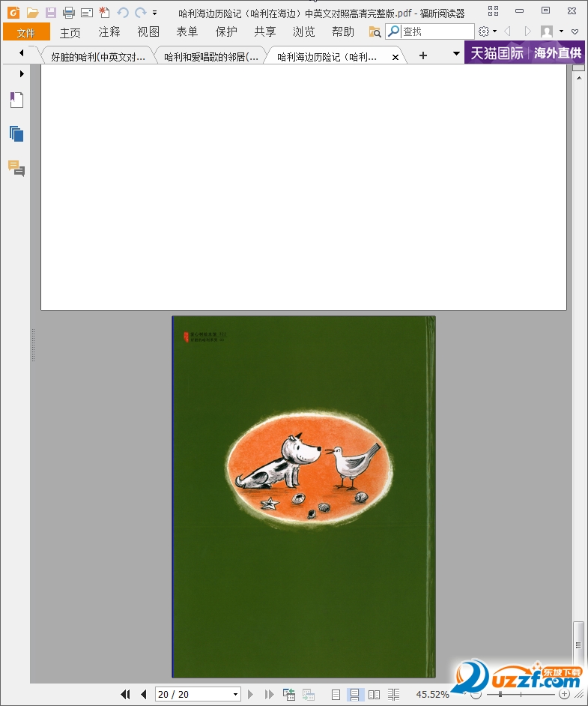588x706 pixels.
Task: Open the 注释 Comment ribbon tab
Action: 109,32
